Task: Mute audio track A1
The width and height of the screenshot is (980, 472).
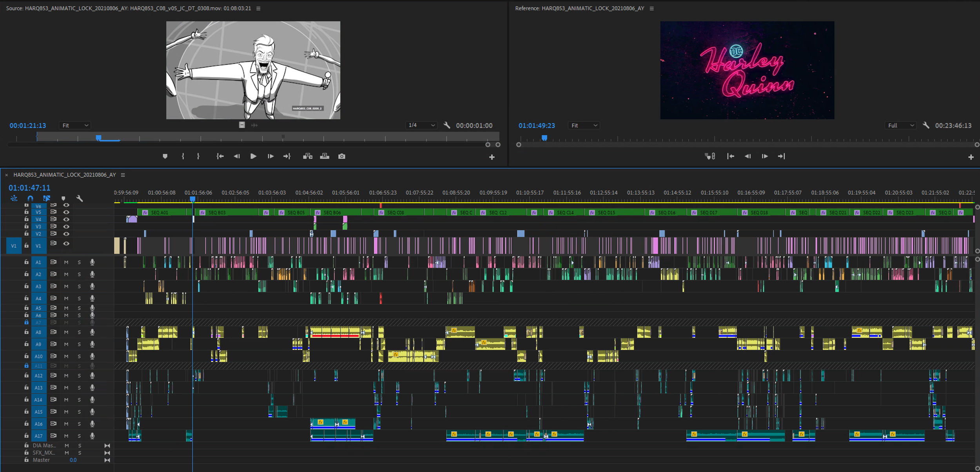Action: click(x=66, y=262)
